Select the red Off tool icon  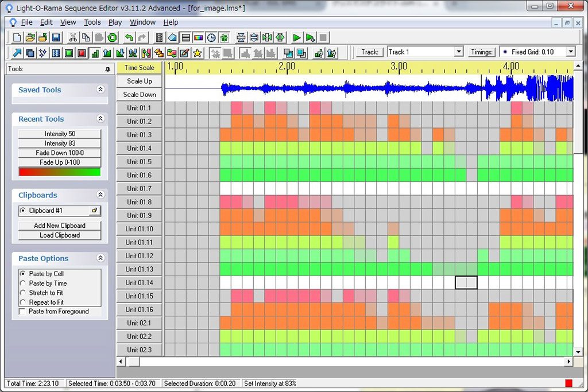(x=82, y=53)
